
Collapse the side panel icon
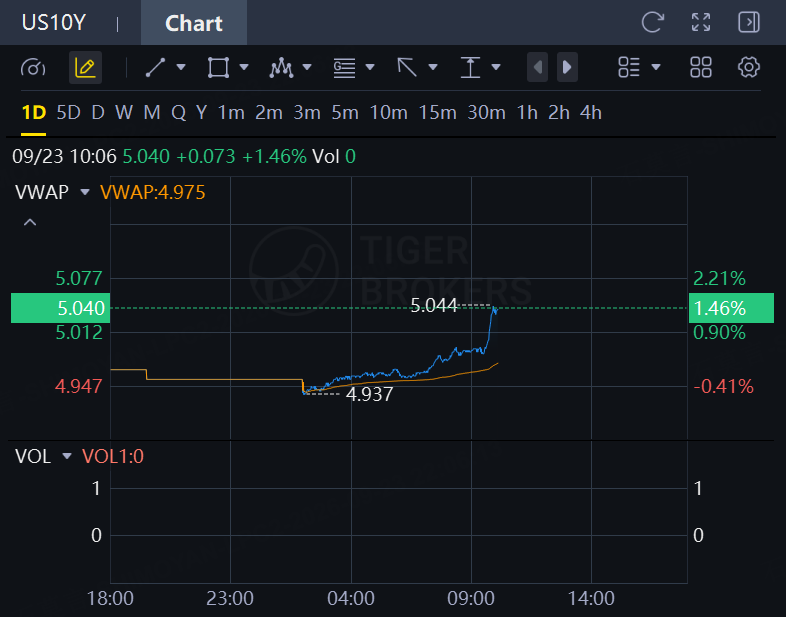[x=749, y=23]
